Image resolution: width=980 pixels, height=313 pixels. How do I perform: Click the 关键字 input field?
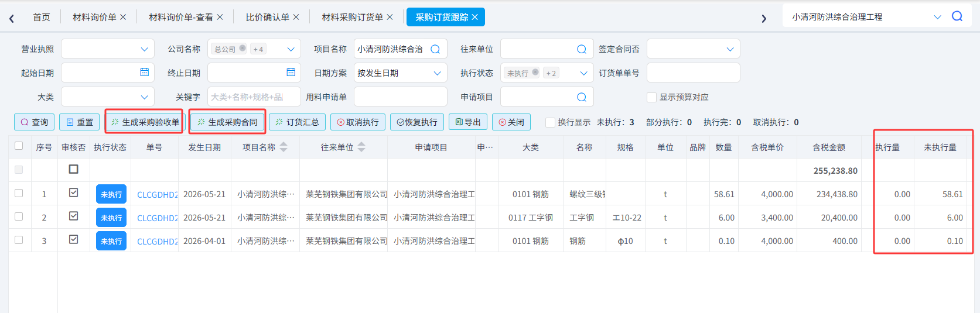coord(254,97)
